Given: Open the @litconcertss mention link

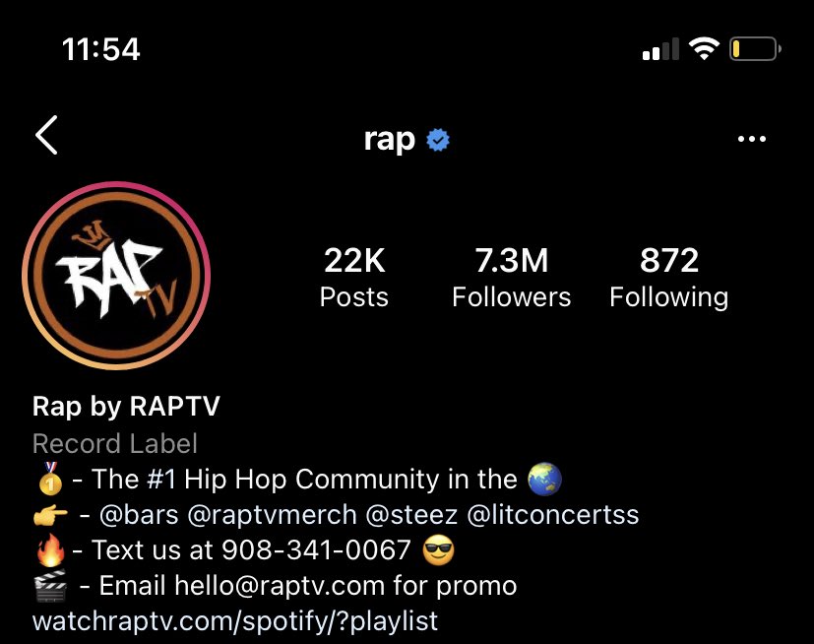Looking at the screenshot, I should (x=553, y=515).
